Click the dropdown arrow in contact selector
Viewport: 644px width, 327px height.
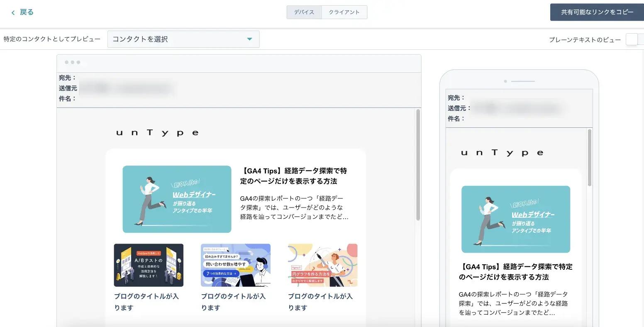click(249, 39)
